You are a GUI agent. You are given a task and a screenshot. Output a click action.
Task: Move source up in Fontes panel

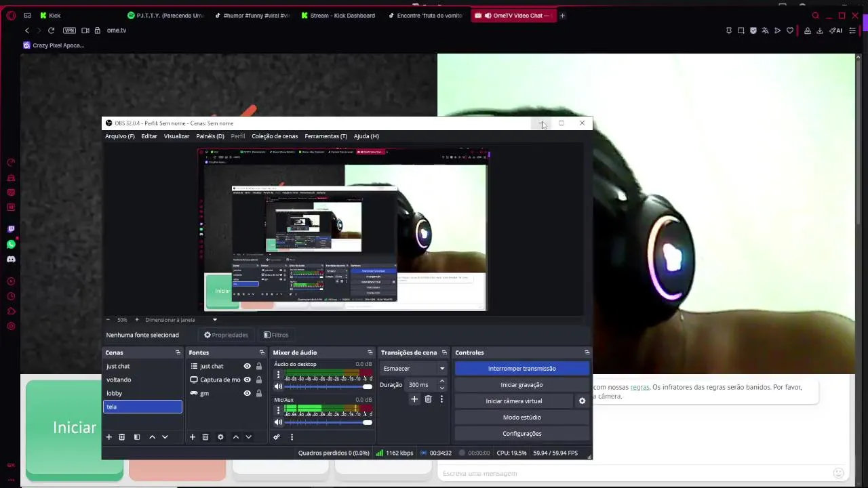point(236,437)
